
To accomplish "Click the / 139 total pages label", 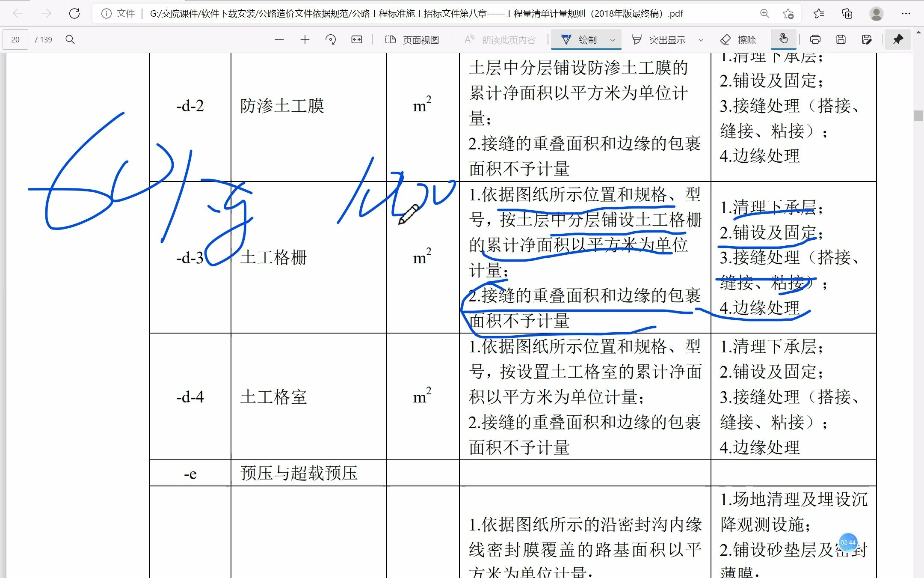I will [x=44, y=40].
